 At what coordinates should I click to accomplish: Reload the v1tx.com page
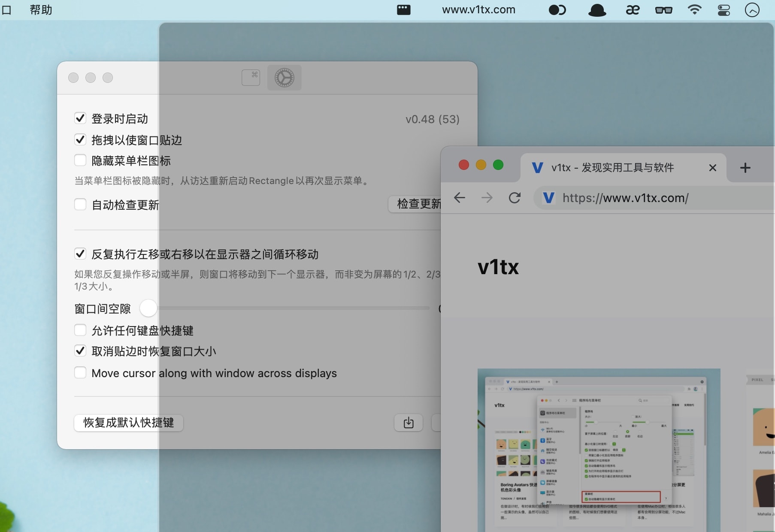click(x=515, y=198)
